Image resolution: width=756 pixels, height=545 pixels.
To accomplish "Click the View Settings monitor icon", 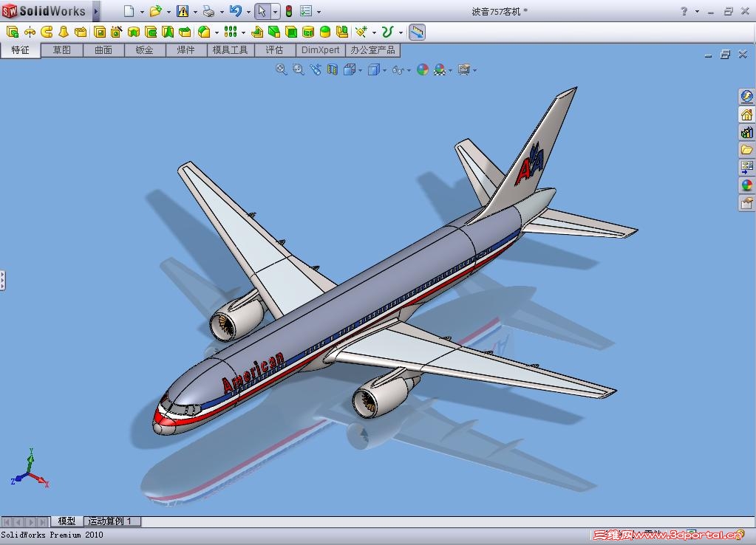I will click(x=464, y=70).
